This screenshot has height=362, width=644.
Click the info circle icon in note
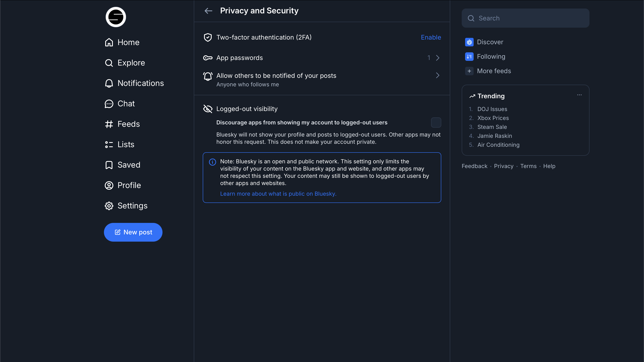[213, 162]
